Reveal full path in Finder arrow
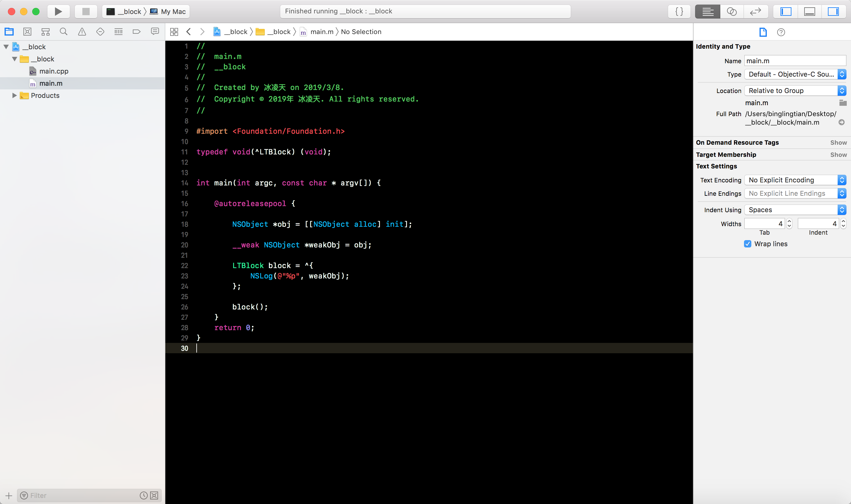This screenshot has width=851, height=504. [842, 122]
